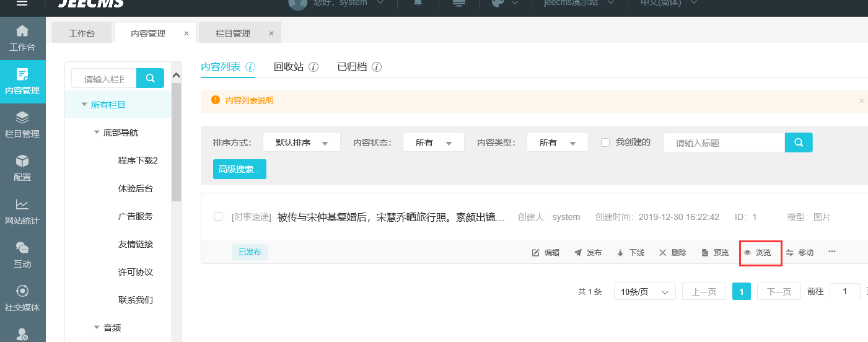Go to 上一页

tap(704, 292)
